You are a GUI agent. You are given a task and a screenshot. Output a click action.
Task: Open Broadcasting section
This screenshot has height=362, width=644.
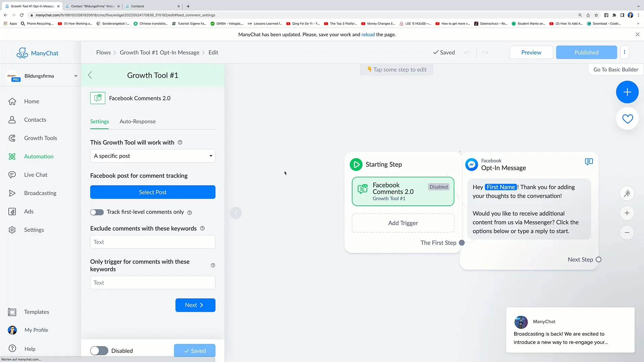pyautogui.click(x=40, y=193)
